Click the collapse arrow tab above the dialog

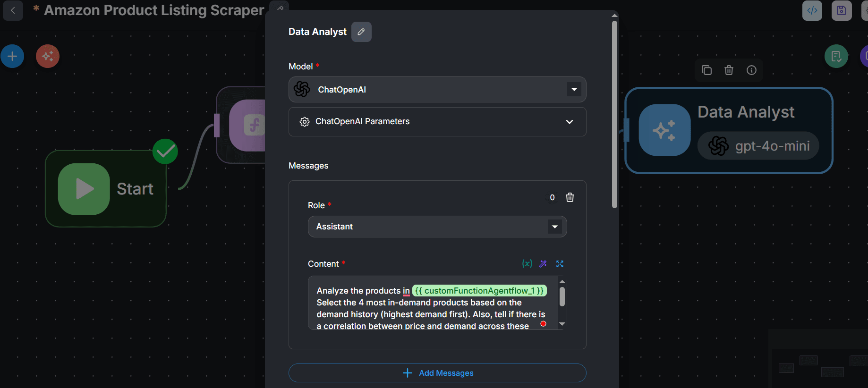click(280, 7)
